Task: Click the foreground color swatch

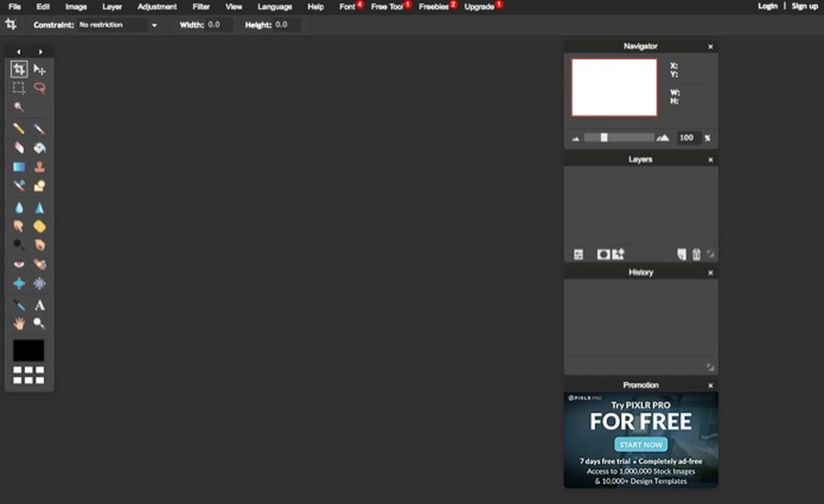Action: tap(28, 351)
